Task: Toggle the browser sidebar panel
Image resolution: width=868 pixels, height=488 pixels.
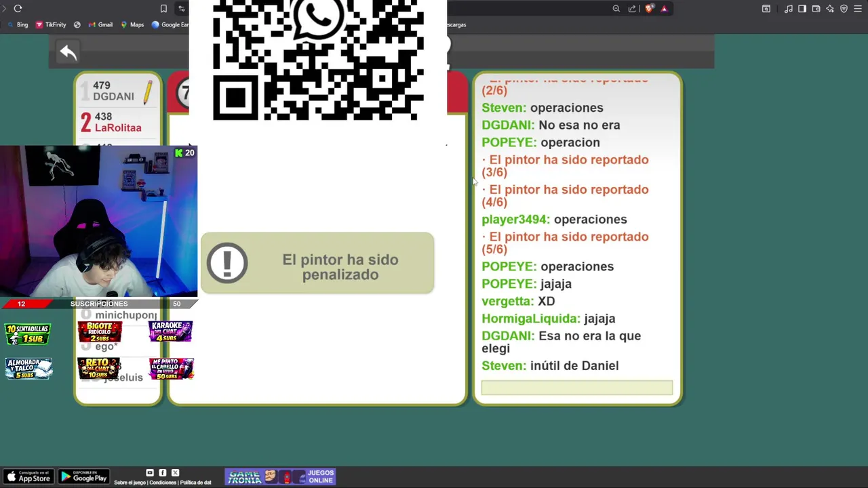Action: 802,9
